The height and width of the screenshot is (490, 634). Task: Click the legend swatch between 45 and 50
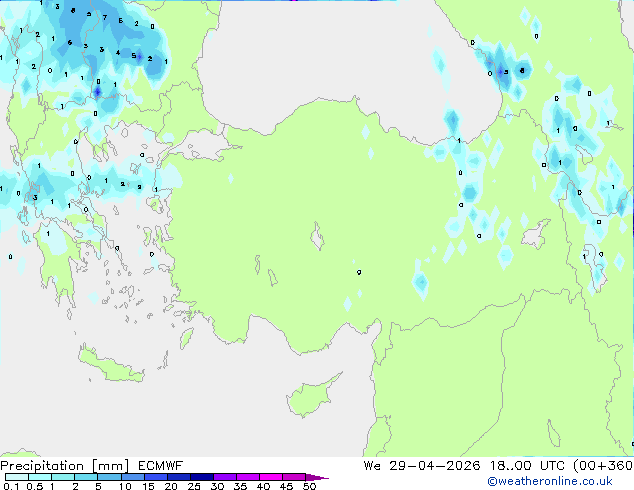point(294,477)
